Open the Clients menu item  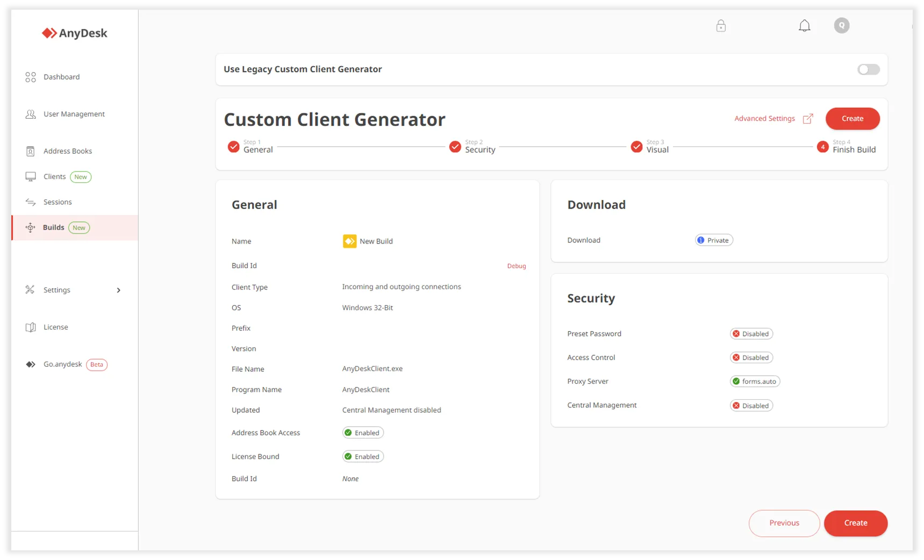point(55,177)
